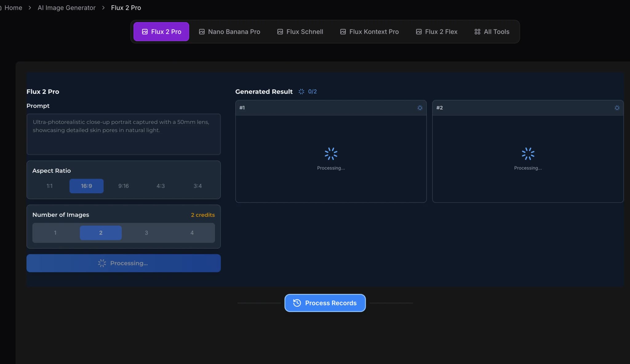Click the Nano Banana Pro picture icon
This screenshot has width=630, height=364.
[201, 31]
